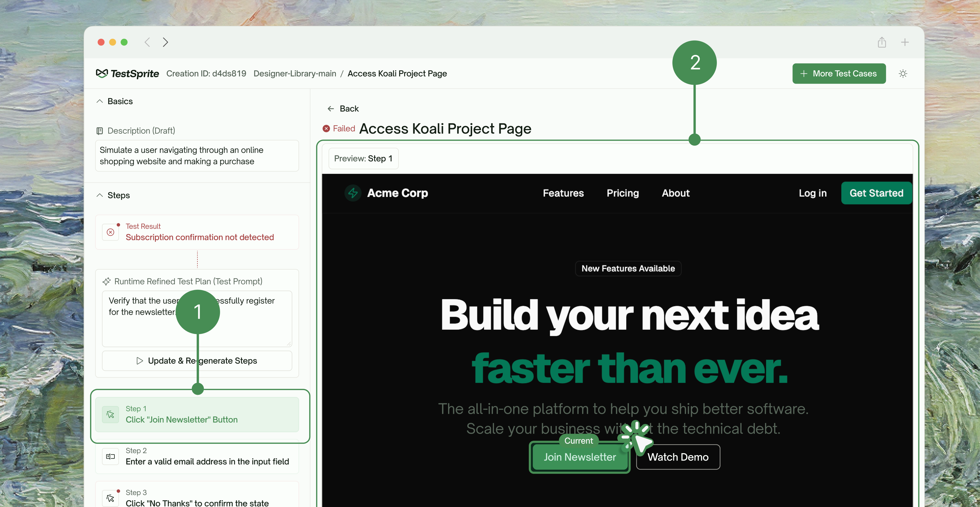
Task: Click the Preview: Step 1 label
Action: point(363,159)
